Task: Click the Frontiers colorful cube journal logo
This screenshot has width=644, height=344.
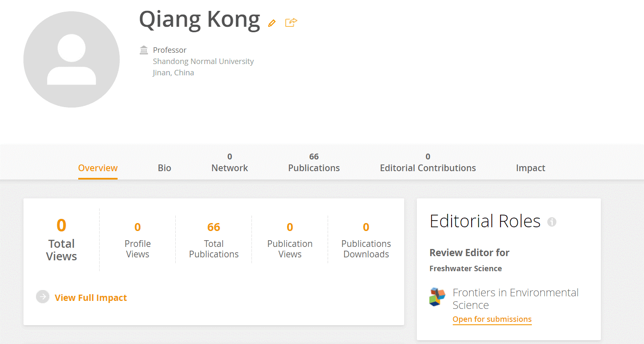Action: [x=437, y=297]
